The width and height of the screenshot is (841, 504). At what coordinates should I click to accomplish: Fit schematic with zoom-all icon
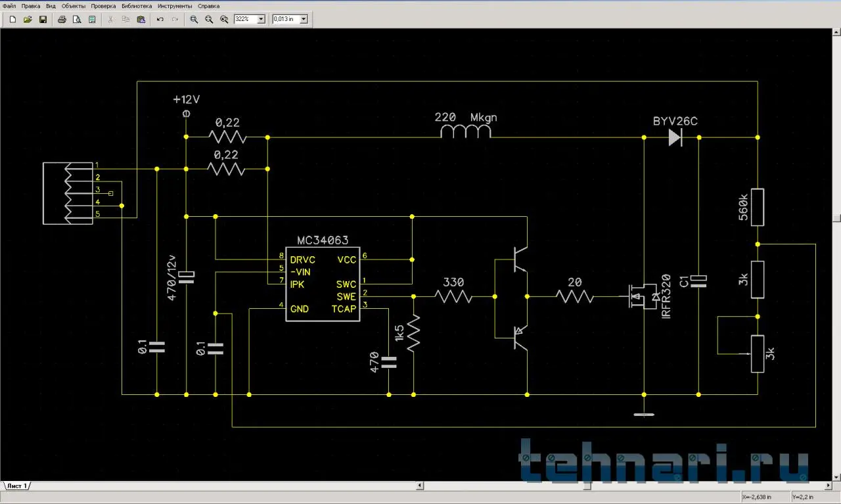[x=224, y=19]
